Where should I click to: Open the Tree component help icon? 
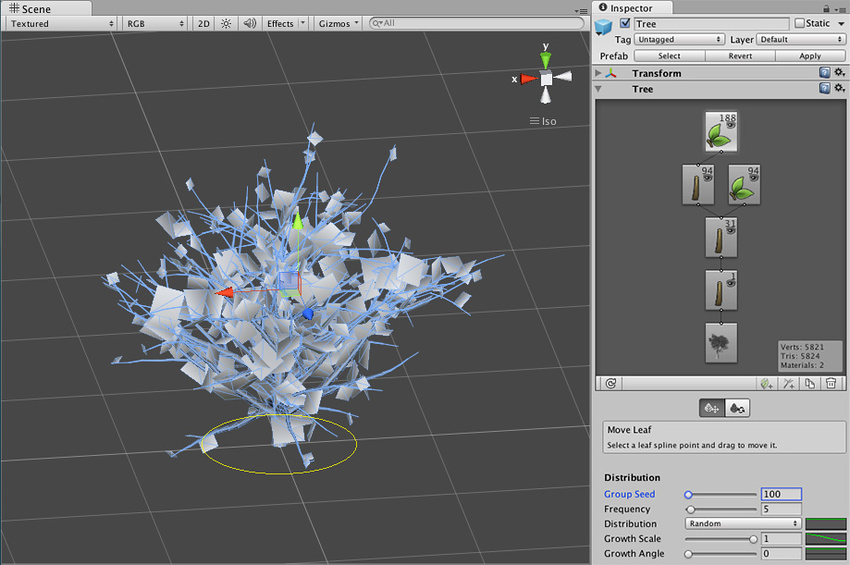tap(824, 89)
